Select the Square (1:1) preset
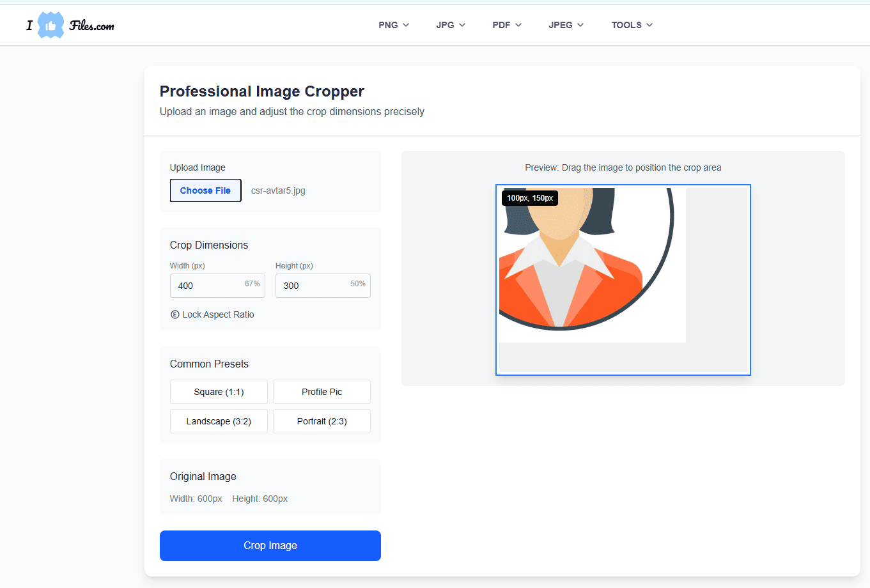The width and height of the screenshot is (870, 588). click(219, 392)
